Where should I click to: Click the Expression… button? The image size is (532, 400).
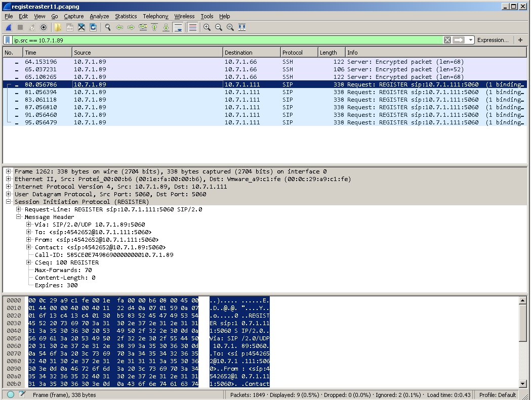(493, 40)
